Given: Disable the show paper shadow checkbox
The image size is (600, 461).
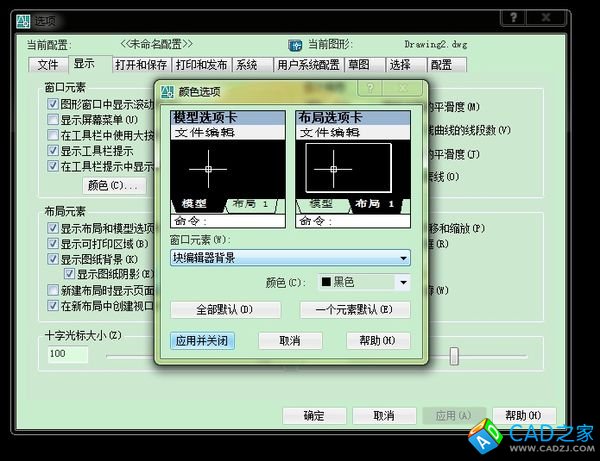Looking at the screenshot, I should [69, 274].
